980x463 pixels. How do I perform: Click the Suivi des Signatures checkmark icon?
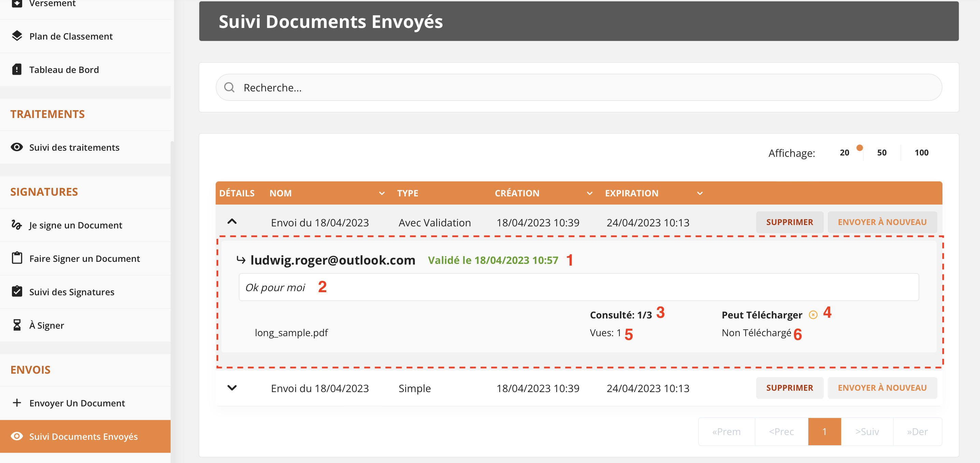[x=17, y=292]
